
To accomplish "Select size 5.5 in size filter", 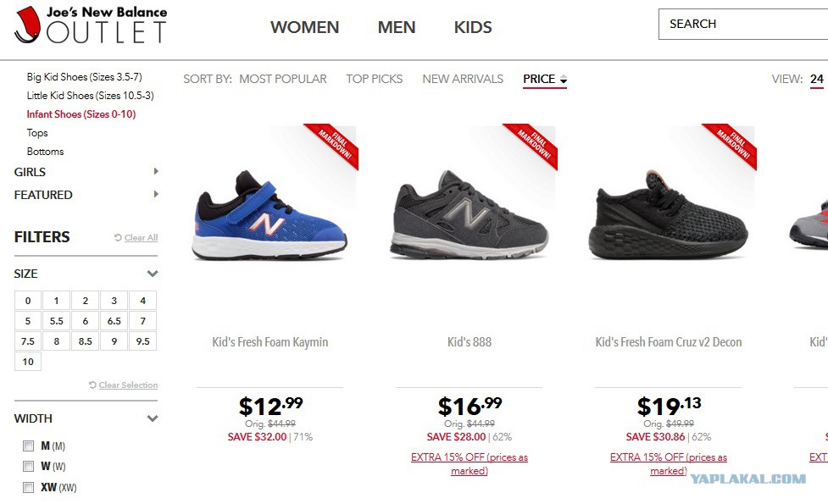I will click(x=57, y=321).
